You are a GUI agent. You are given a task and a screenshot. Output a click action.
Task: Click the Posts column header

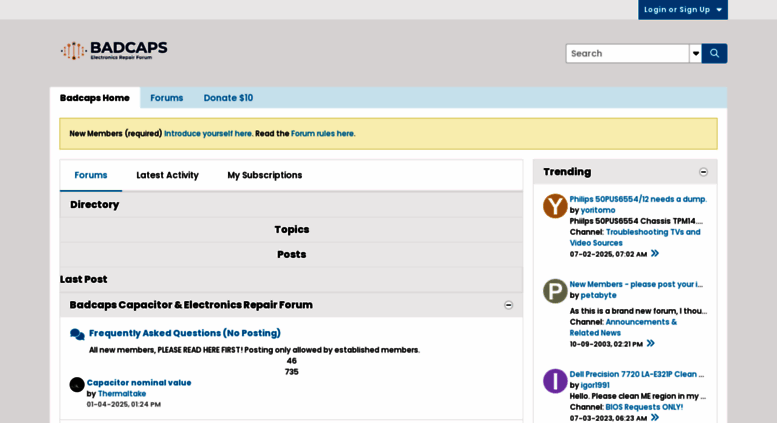[x=291, y=255]
